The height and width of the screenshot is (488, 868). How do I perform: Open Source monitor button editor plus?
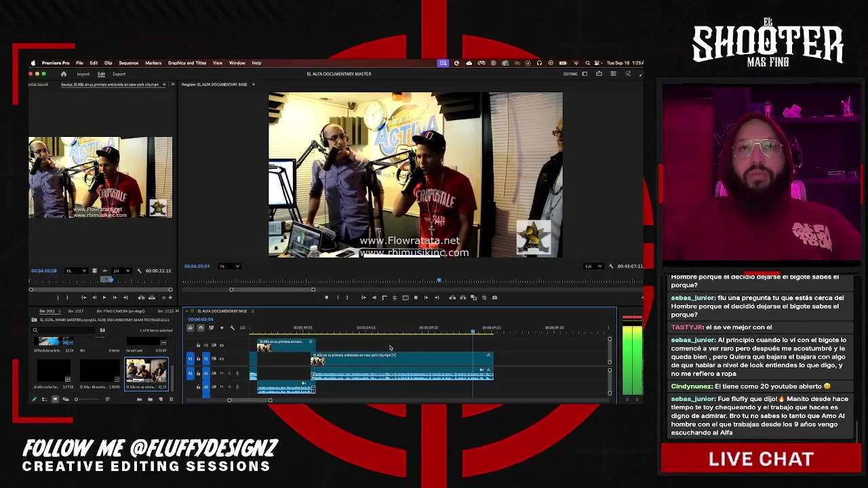pyautogui.click(x=170, y=298)
